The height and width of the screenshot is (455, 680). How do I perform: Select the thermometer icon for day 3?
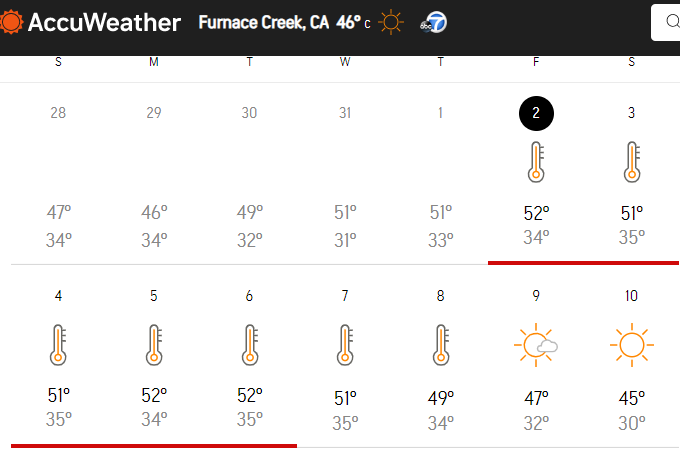click(x=632, y=162)
